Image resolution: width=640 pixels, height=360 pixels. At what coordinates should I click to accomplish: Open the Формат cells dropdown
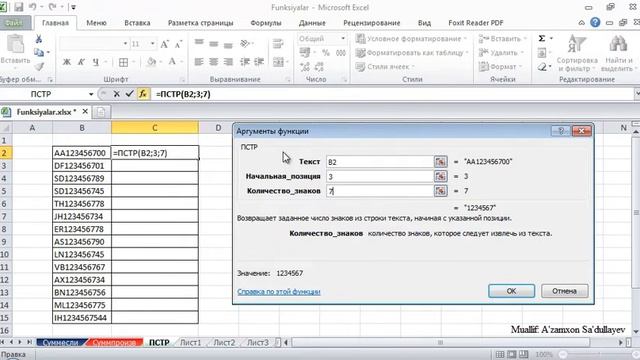pyautogui.click(x=500, y=67)
